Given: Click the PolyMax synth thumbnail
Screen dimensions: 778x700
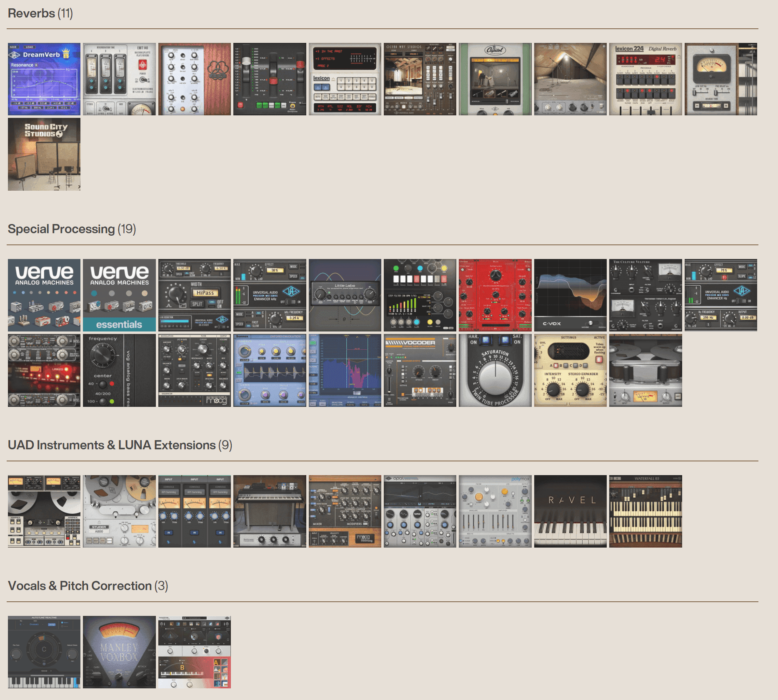Looking at the screenshot, I should pyautogui.click(x=495, y=511).
